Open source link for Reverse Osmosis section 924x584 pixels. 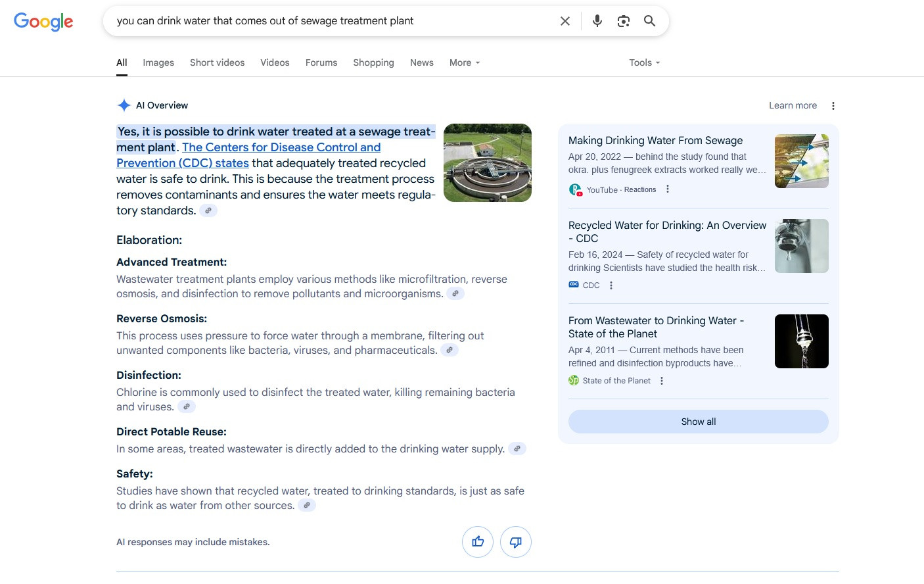point(450,351)
